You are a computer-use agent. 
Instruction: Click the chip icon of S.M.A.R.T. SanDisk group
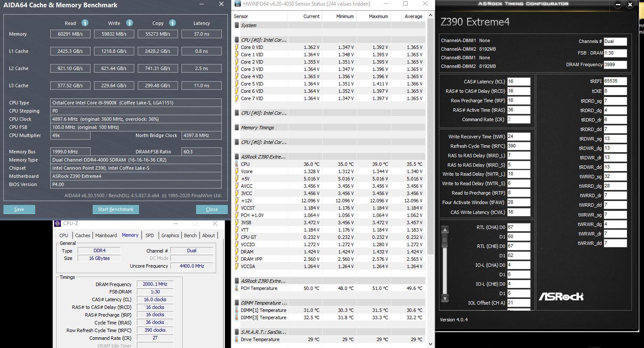pyautogui.click(x=236, y=332)
